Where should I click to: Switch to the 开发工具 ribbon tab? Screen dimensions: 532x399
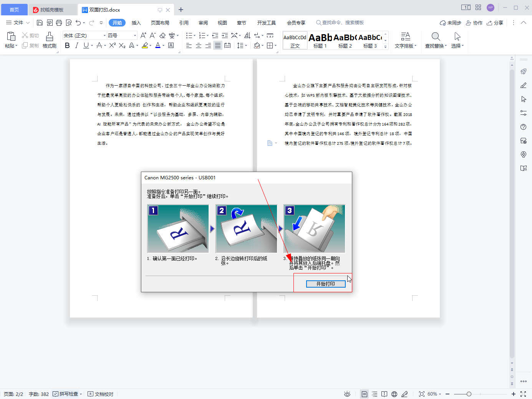coord(267,23)
